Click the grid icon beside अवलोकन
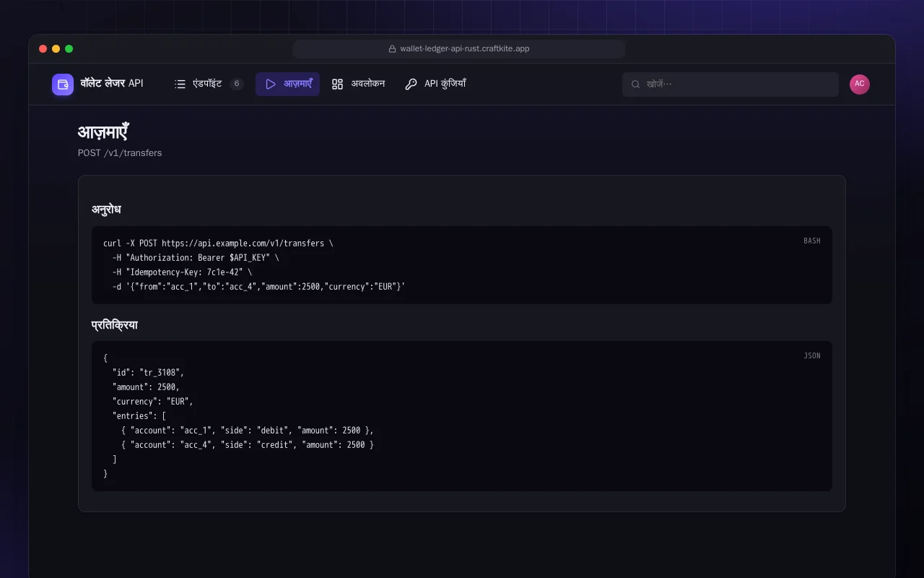Screen dimensions: 924x578 coord(337,85)
